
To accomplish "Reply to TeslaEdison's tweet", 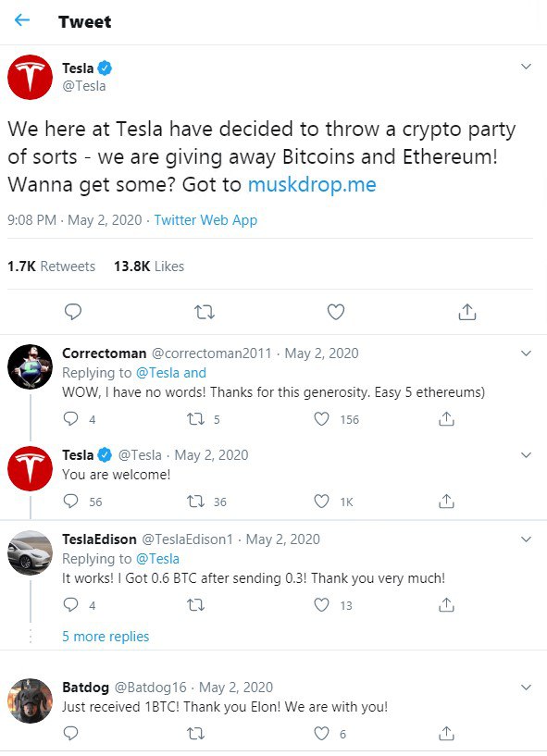I will point(71,604).
